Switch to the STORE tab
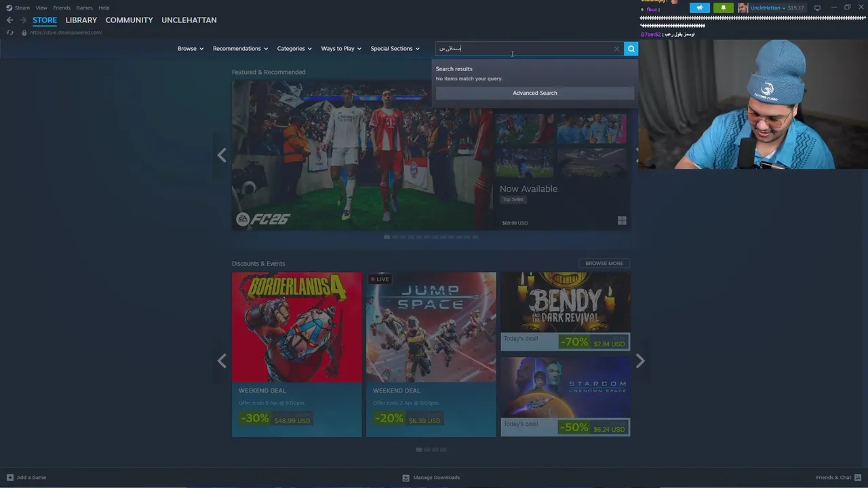868x488 pixels. click(x=45, y=20)
